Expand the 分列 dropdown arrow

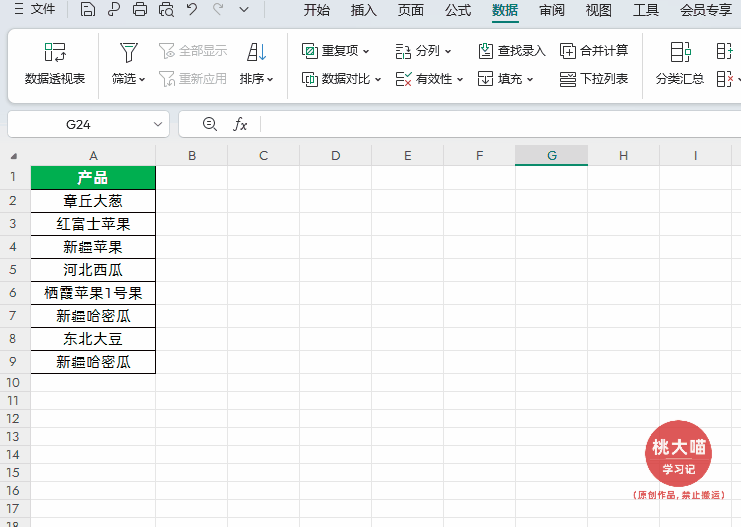coord(448,51)
